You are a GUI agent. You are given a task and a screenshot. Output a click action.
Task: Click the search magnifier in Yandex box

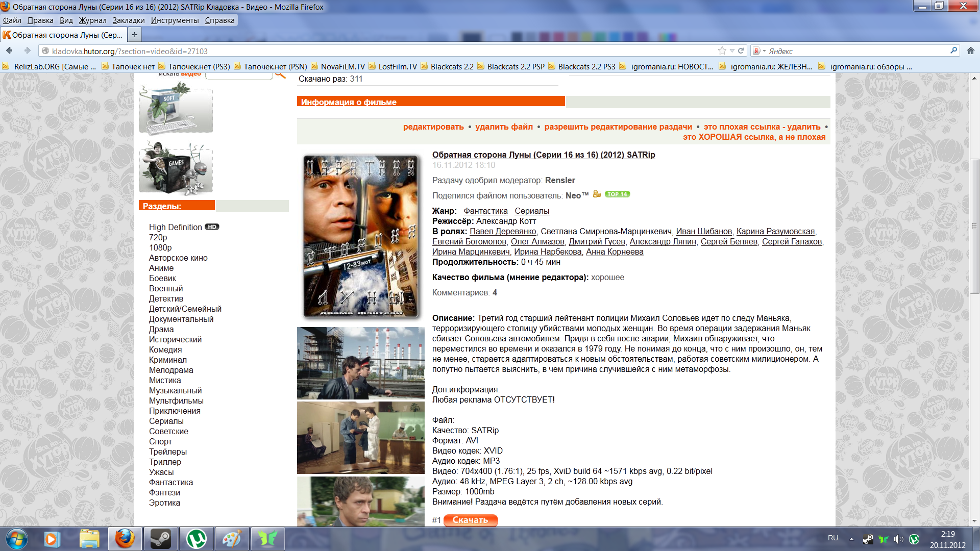pyautogui.click(x=953, y=51)
